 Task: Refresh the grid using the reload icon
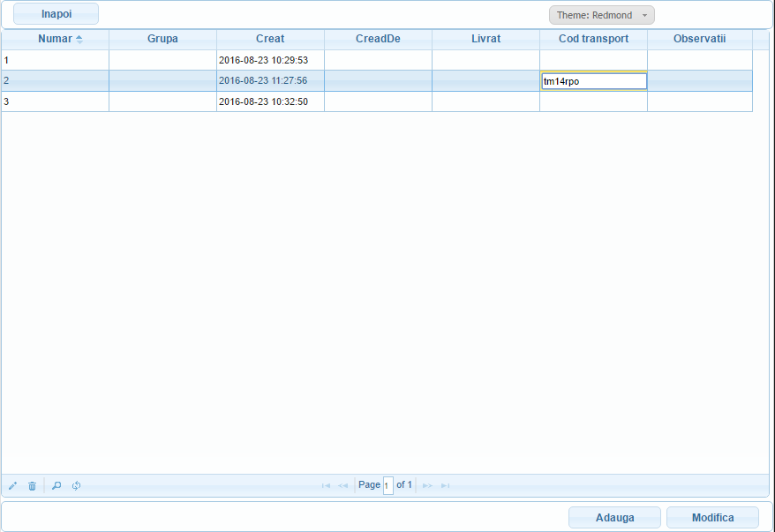click(x=76, y=485)
